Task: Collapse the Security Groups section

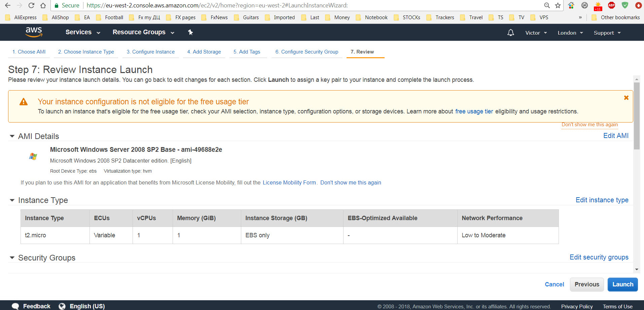Action: pyautogui.click(x=12, y=258)
